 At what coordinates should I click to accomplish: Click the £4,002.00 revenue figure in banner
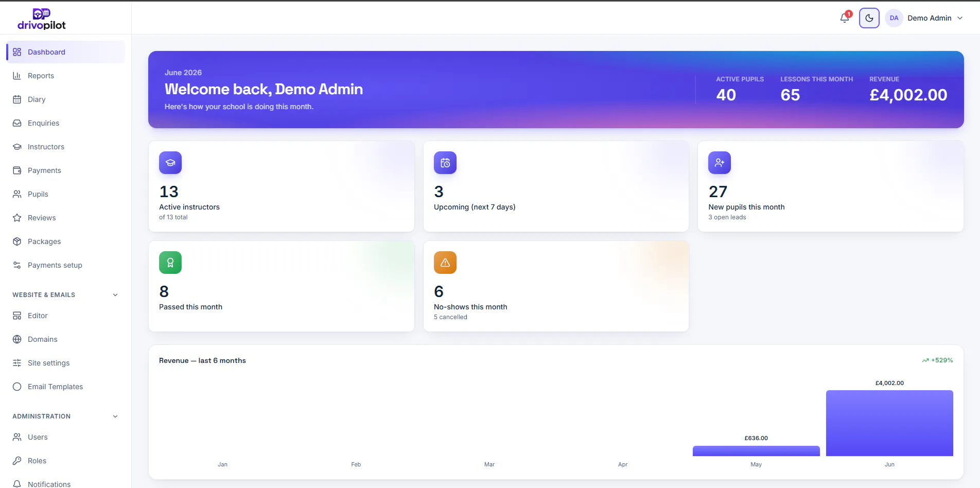pyautogui.click(x=908, y=95)
